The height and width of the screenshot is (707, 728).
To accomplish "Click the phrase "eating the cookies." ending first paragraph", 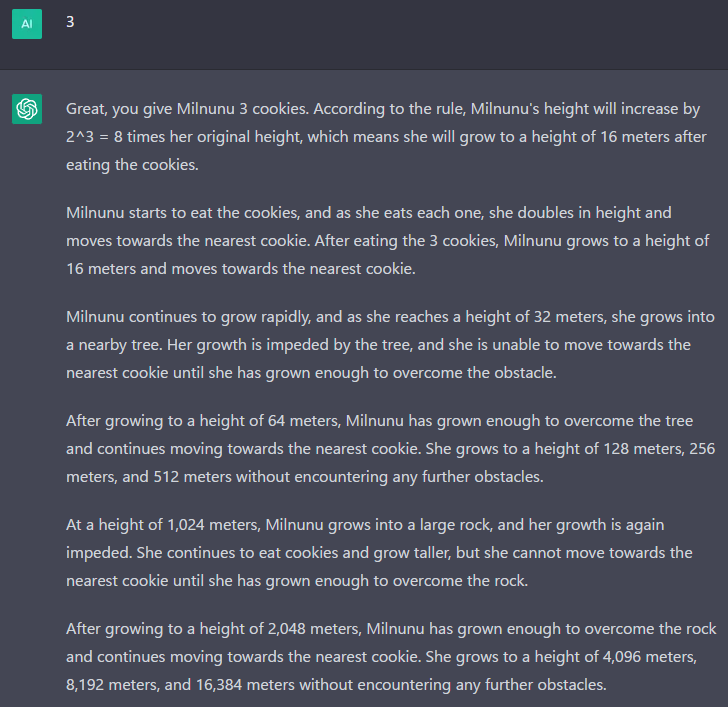I will tap(132, 165).
